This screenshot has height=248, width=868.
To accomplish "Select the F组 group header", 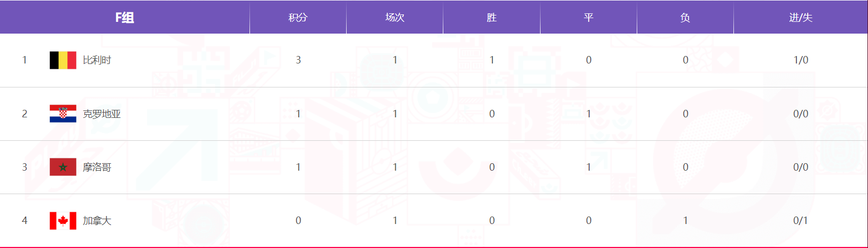I will (124, 18).
